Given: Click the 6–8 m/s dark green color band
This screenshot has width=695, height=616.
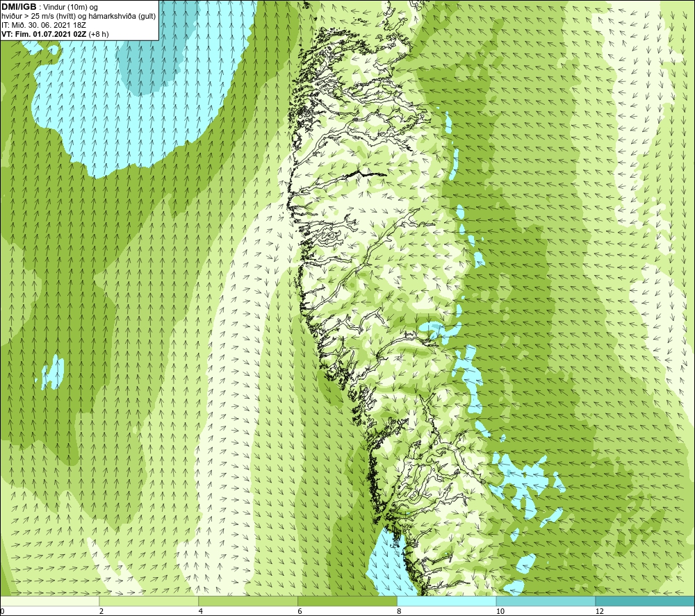Looking at the screenshot, I should 347,601.
